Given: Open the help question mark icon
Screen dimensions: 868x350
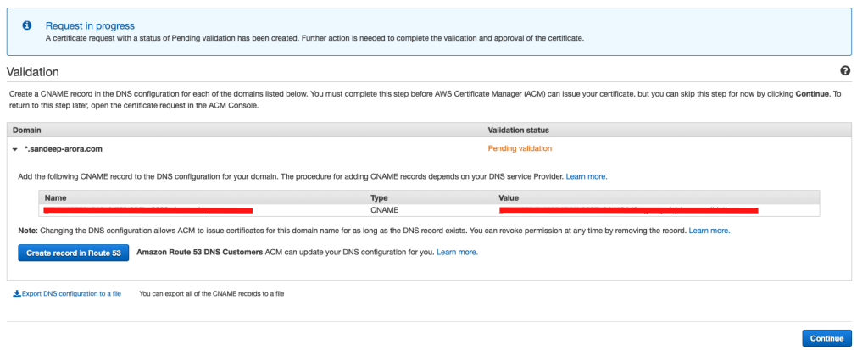Looking at the screenshot, I should (844, 71).
